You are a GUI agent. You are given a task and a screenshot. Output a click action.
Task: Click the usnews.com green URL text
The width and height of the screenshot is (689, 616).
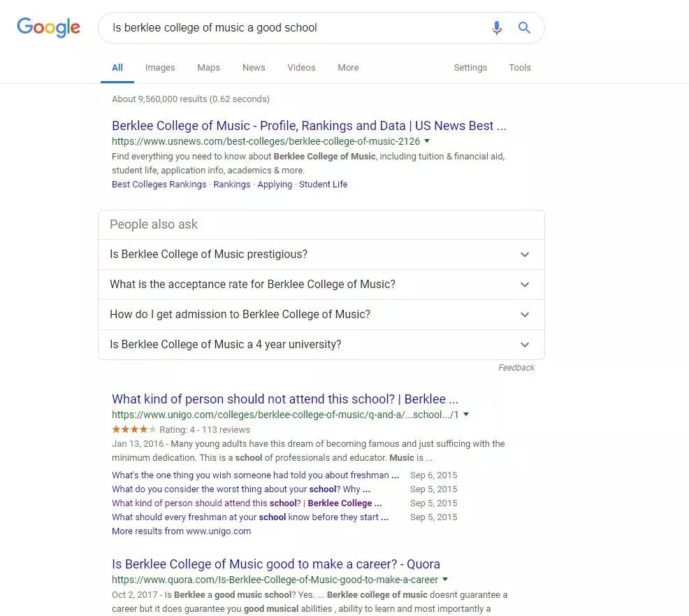(x=266, y=141)
